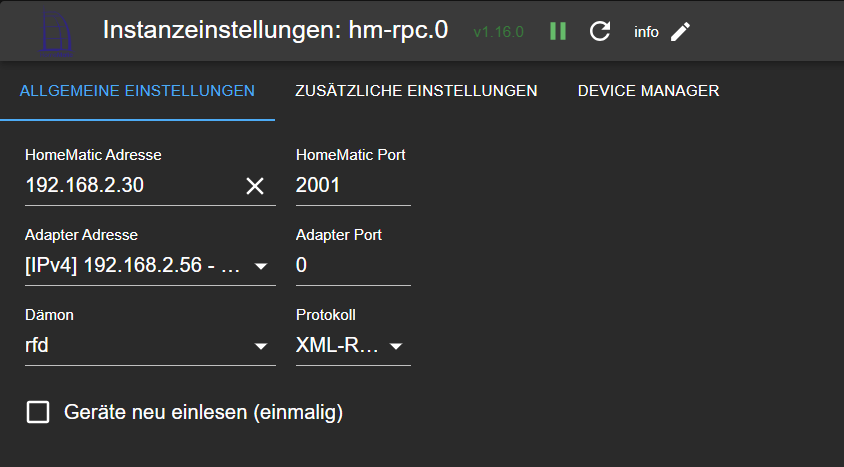Open the Dämon rfd dropdown
The height and width of the screenshot is (467, 844).
[x=150, y=345]
